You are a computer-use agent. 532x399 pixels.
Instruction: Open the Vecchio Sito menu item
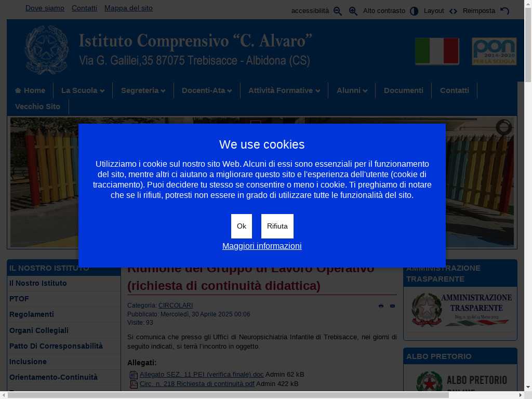tap(37, 107)
